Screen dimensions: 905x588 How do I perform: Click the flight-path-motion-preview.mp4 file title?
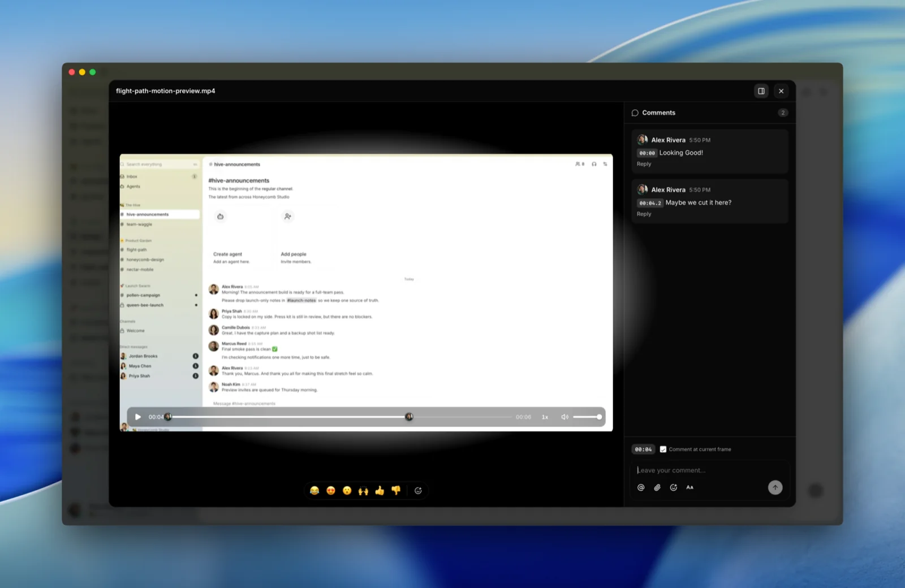(166, 91)
